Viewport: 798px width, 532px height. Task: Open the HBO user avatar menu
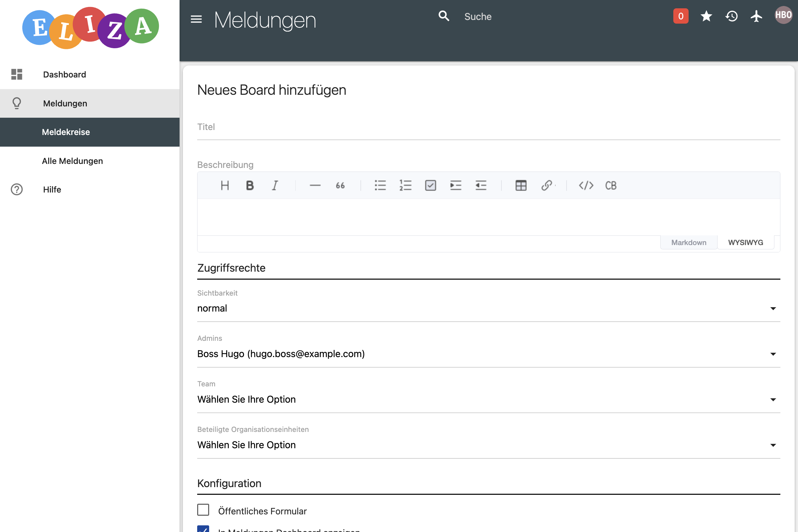[x=783, y=15]
